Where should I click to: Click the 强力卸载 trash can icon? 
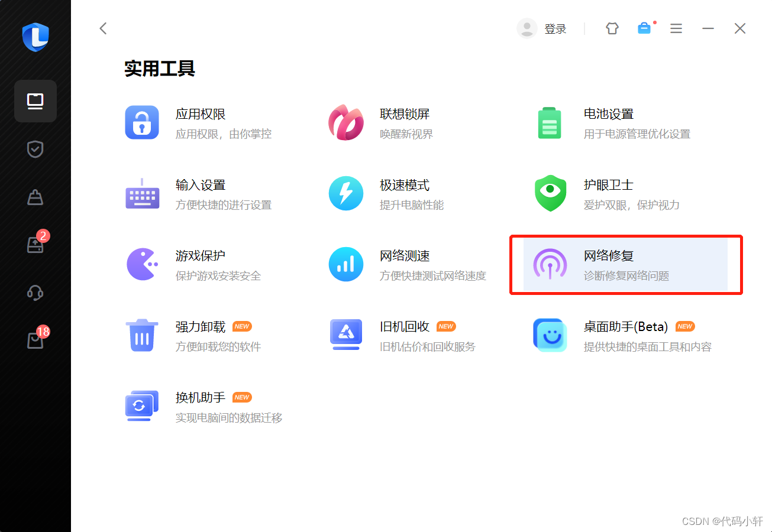[x=142, y=335]
